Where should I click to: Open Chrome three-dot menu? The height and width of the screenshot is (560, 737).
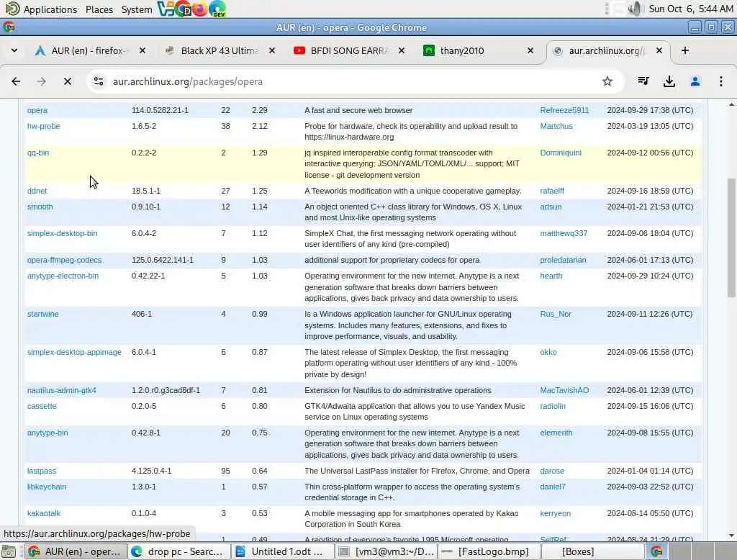721,81
